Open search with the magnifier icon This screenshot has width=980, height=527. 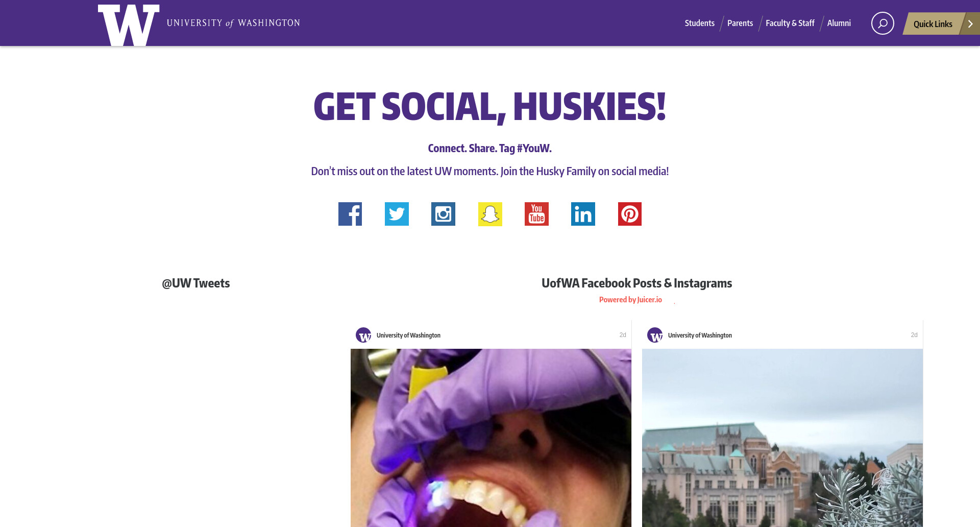(883, 23)
